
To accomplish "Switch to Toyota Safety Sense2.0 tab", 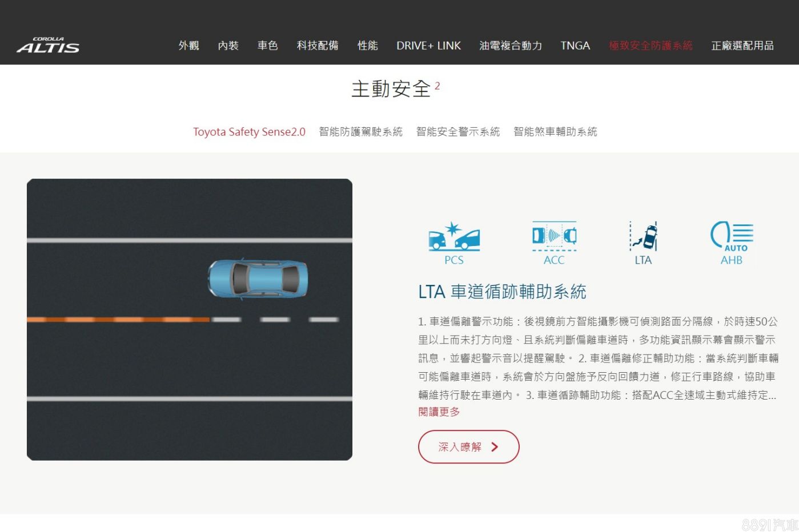I will pyautogui.click(x=249, y=132).
